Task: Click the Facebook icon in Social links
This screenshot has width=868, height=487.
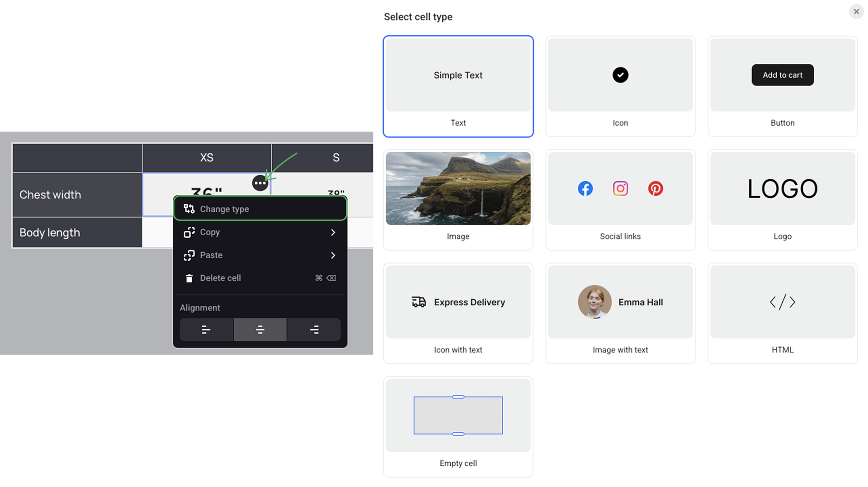Action: coord(585,188)
